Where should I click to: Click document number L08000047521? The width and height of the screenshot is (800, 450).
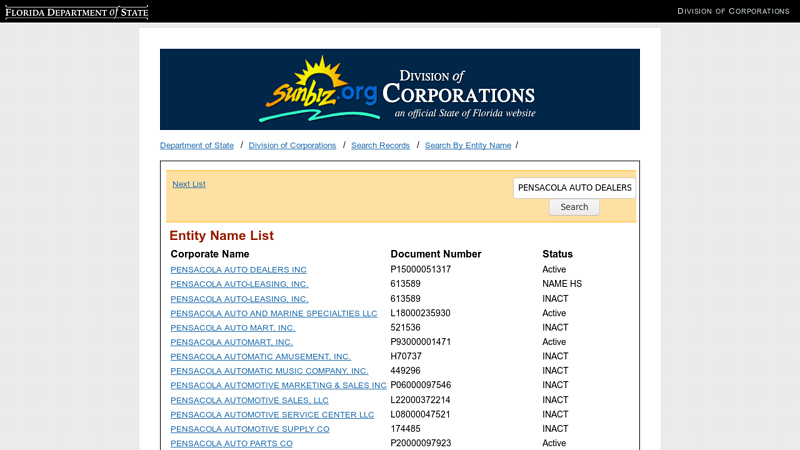(x=420, y=414)
